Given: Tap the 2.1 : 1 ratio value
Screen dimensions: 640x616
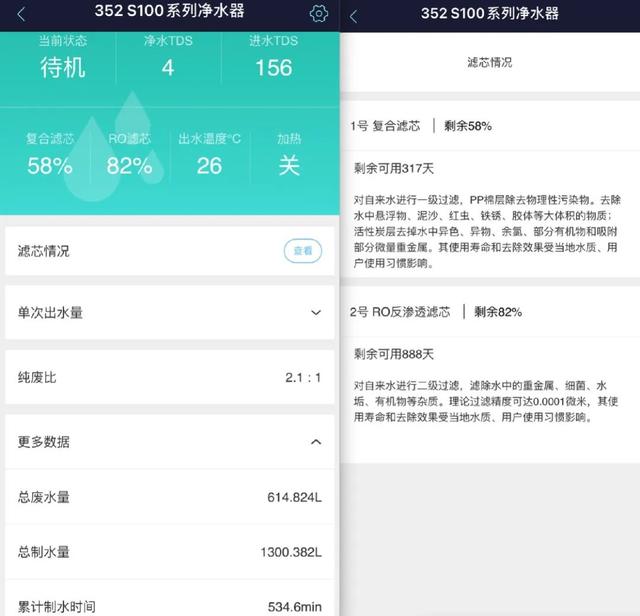Looking at the screenshot, I should coord(303,378).
